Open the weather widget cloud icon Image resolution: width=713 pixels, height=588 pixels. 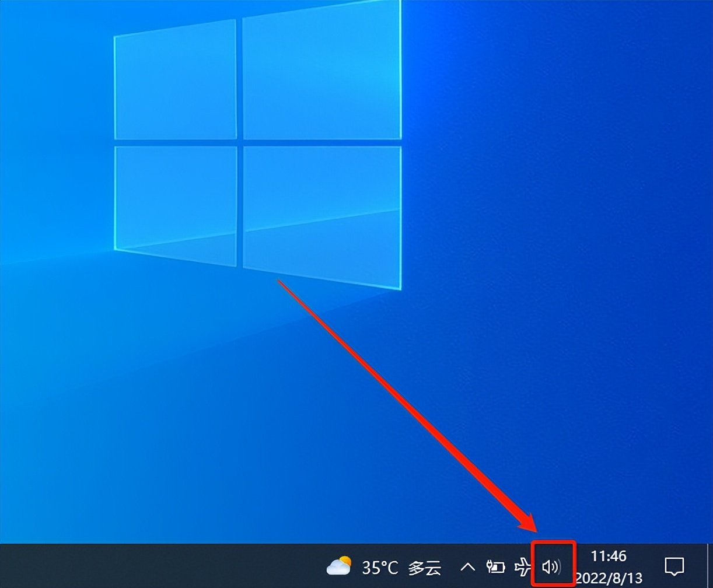coord(339,566)
